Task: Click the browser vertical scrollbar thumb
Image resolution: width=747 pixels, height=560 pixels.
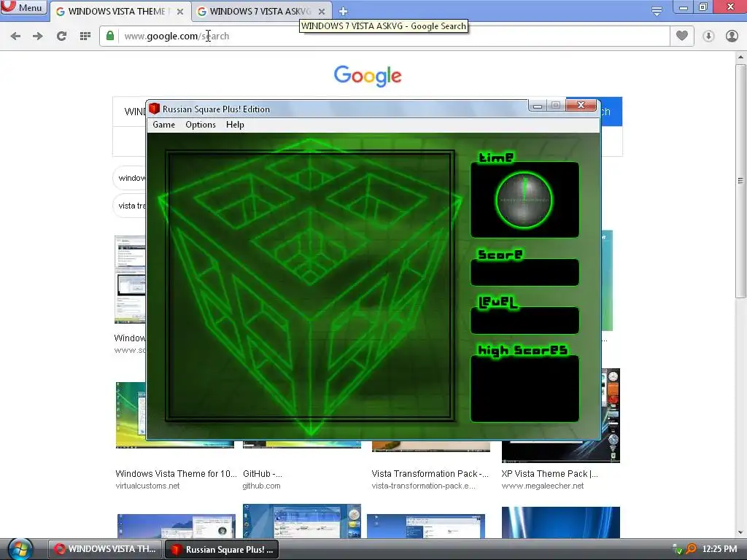Action: [740, 181]
